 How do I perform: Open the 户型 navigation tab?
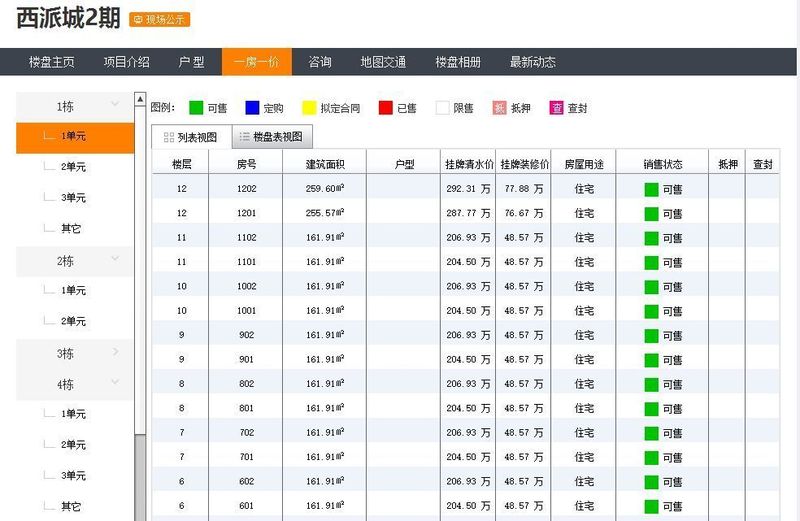(191, 62)
